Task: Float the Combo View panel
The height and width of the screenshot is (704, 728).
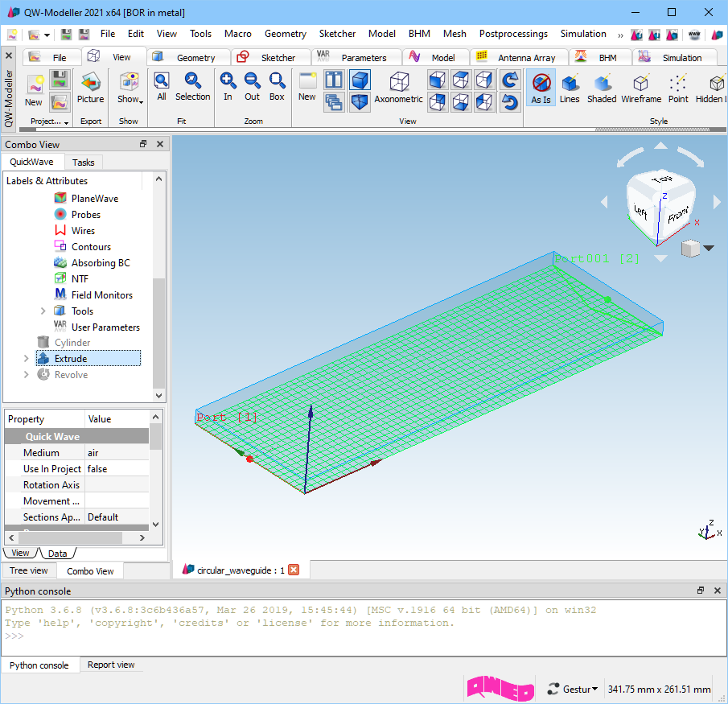Action: pyautogui.click(x=143, y=144)
